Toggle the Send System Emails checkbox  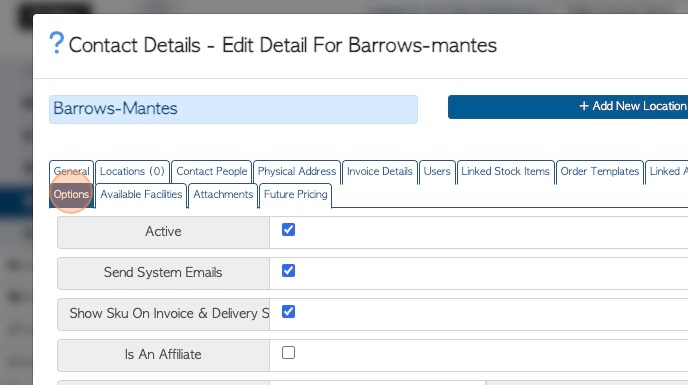coord(288,271)
